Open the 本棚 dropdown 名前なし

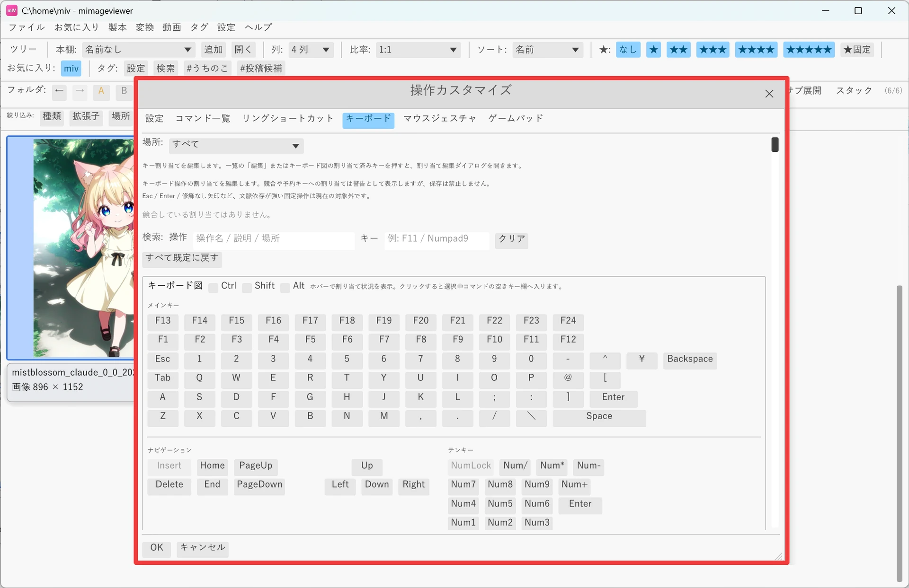coord(138,50)
